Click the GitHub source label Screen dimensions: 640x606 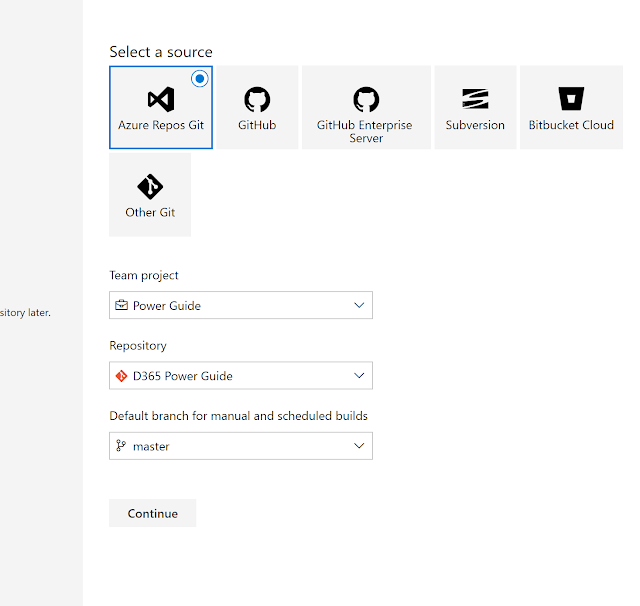pos(257,126)
